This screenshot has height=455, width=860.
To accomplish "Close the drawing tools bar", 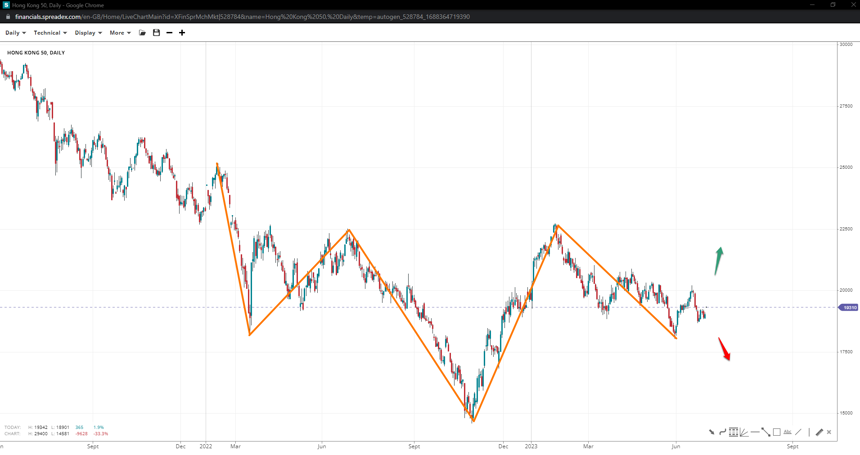I will pyautogui.click(x=829, y=432).
